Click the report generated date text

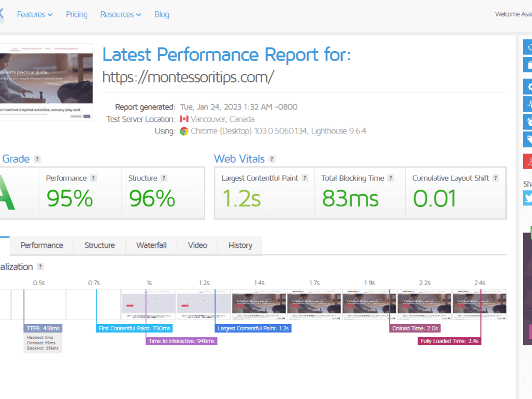click(x=238, y=107)
